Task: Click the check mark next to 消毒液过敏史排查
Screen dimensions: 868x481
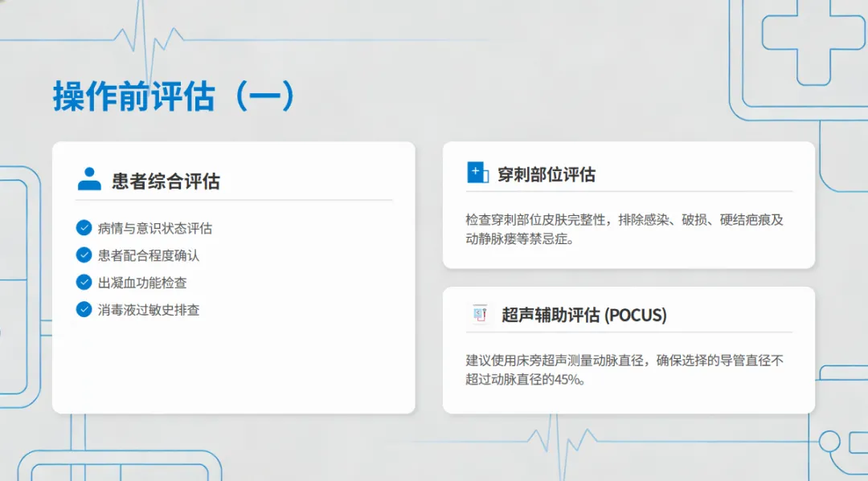Action: [x=84, y=310]
